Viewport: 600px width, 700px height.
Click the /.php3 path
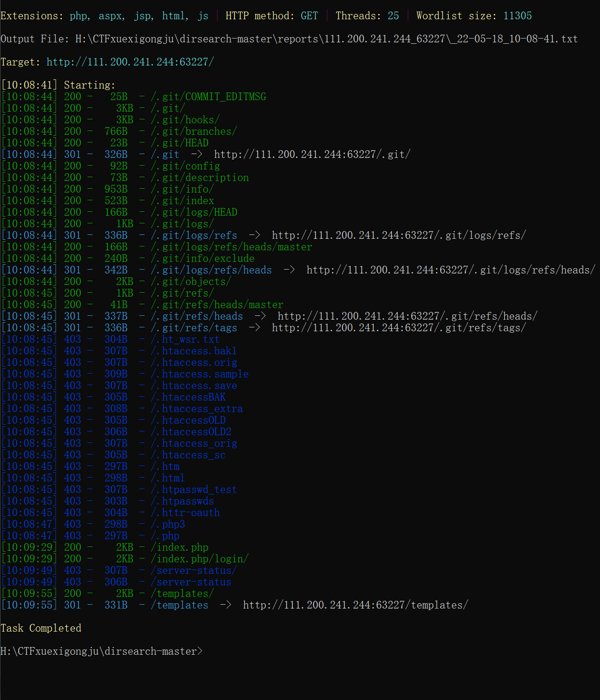click(x=168, y=524)
